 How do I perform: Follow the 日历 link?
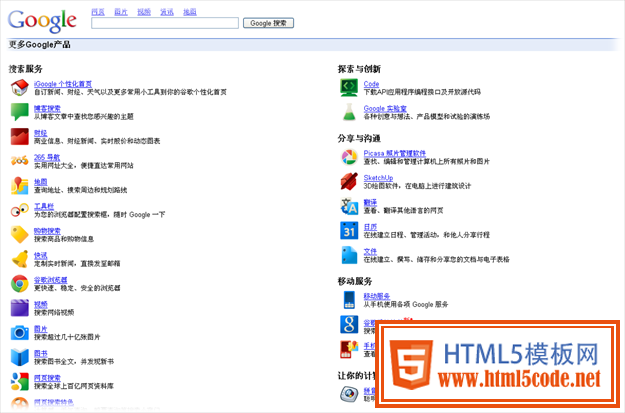370,227
